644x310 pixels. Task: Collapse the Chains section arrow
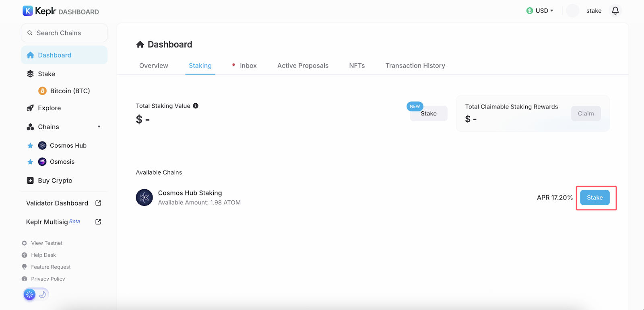pos(99,127)
